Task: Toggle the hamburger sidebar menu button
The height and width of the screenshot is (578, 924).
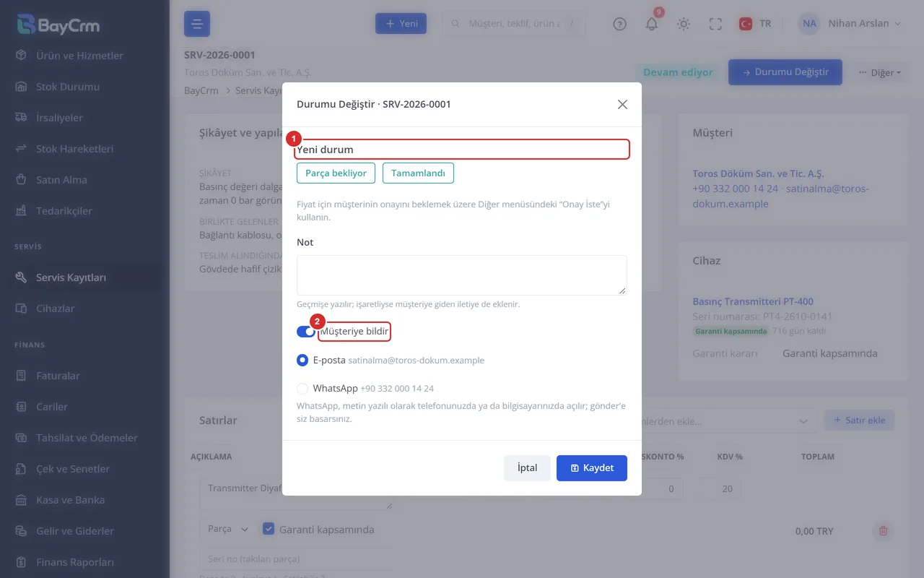Action: [x=197, y=24]
